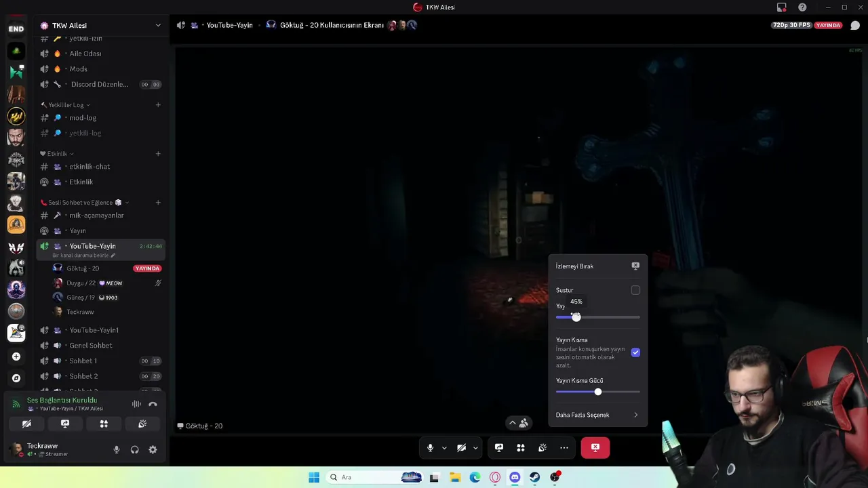Click the taskbar search box Ara
The height and width of the screenshot is (488, 868).
click(375, 477)
